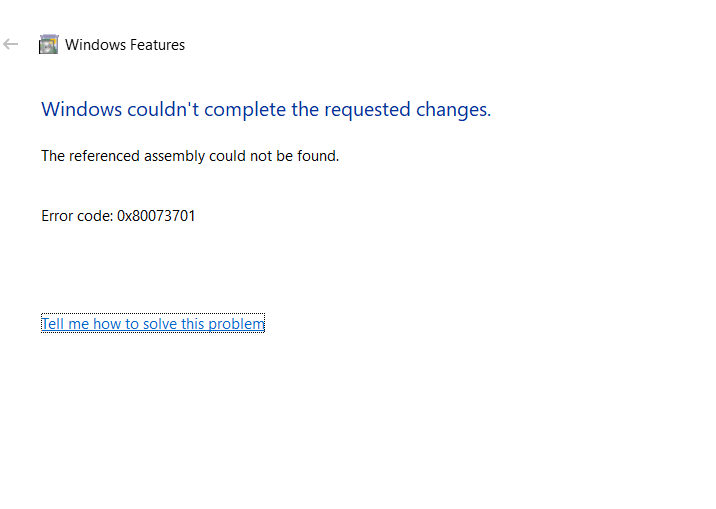The height and width of the screenshot is (509, 716).
Task: Click the 'referenced assembly could not be found' message
Action: pyautogui.click(x=190, y=156)
